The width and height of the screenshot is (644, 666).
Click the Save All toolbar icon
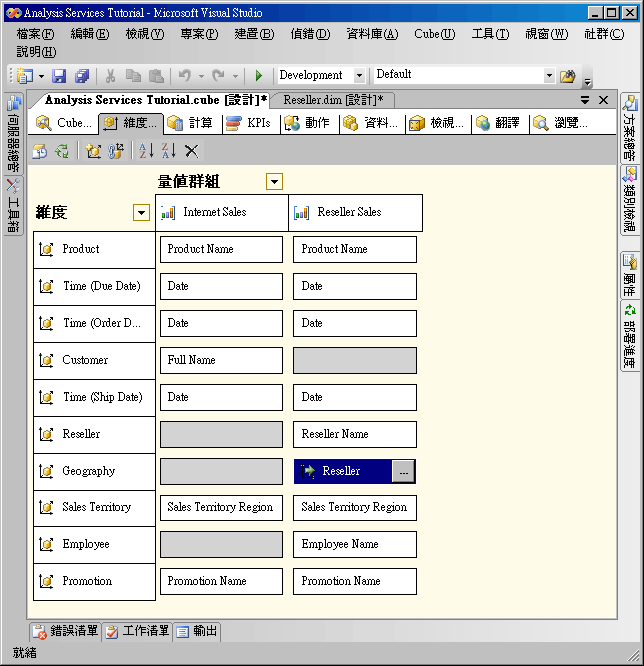pos(81,76)
